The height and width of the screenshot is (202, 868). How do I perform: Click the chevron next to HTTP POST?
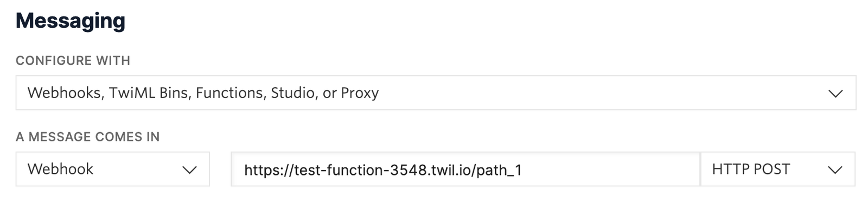click(835, 170)
